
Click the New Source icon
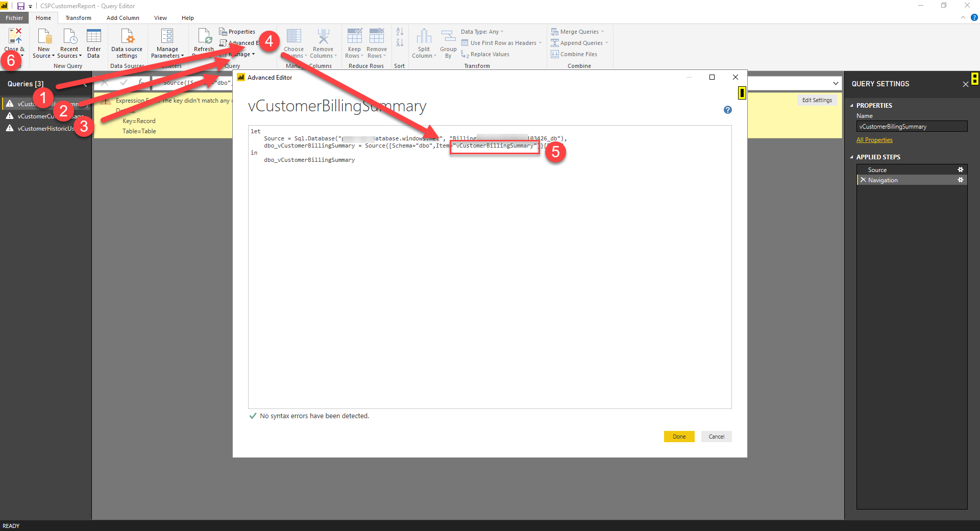point(44,36)
